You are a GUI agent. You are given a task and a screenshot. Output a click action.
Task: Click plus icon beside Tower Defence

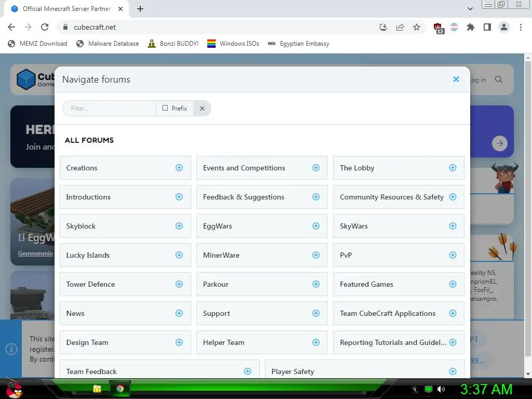[x=179, y=284]
